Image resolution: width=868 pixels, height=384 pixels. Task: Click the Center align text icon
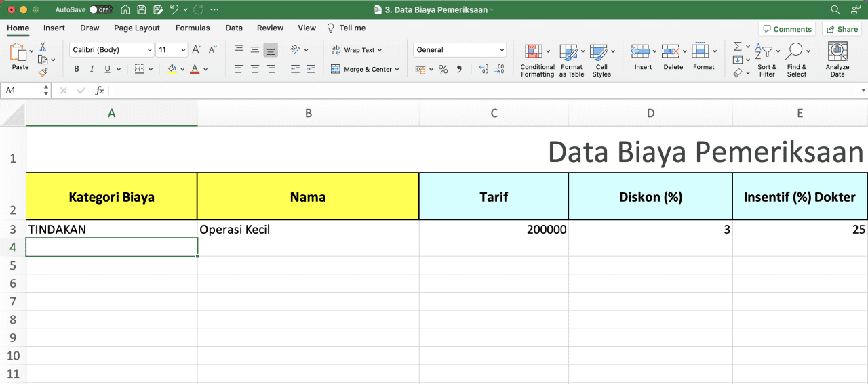click(x=255, y=69)
